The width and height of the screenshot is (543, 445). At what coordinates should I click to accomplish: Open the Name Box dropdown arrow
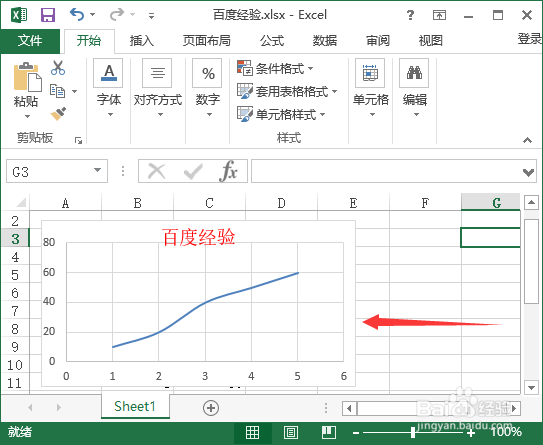point(98,170)
